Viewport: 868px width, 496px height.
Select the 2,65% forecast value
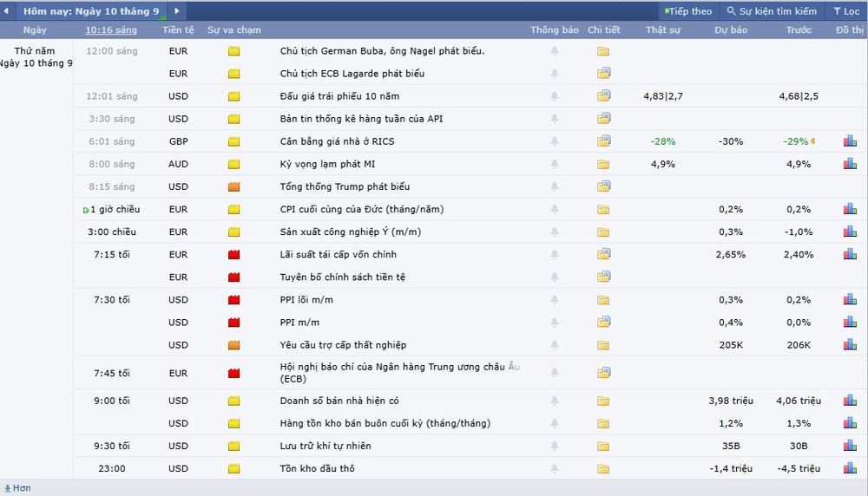731,255
